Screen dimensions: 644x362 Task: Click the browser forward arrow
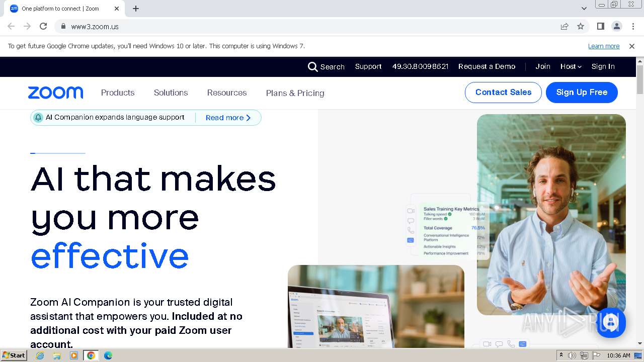(27, 26)
